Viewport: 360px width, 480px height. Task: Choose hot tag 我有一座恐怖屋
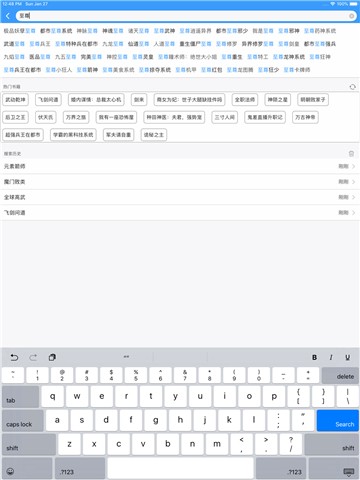point(116,117)
